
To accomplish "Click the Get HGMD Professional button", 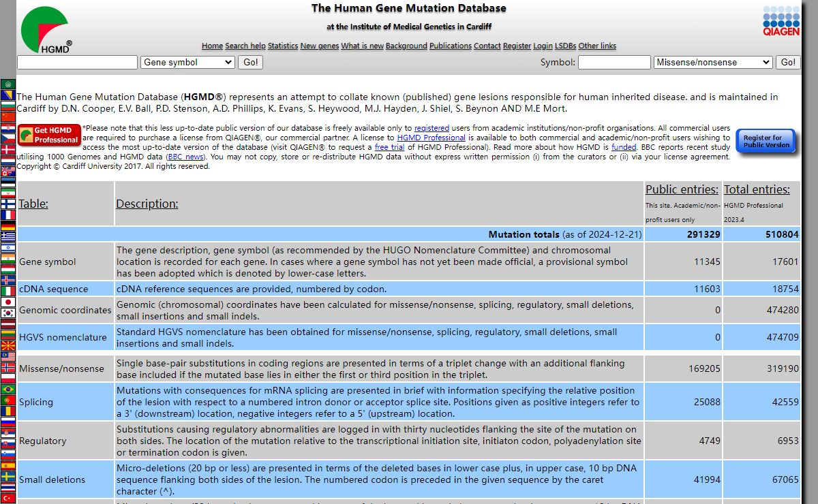I will point(49,135).
